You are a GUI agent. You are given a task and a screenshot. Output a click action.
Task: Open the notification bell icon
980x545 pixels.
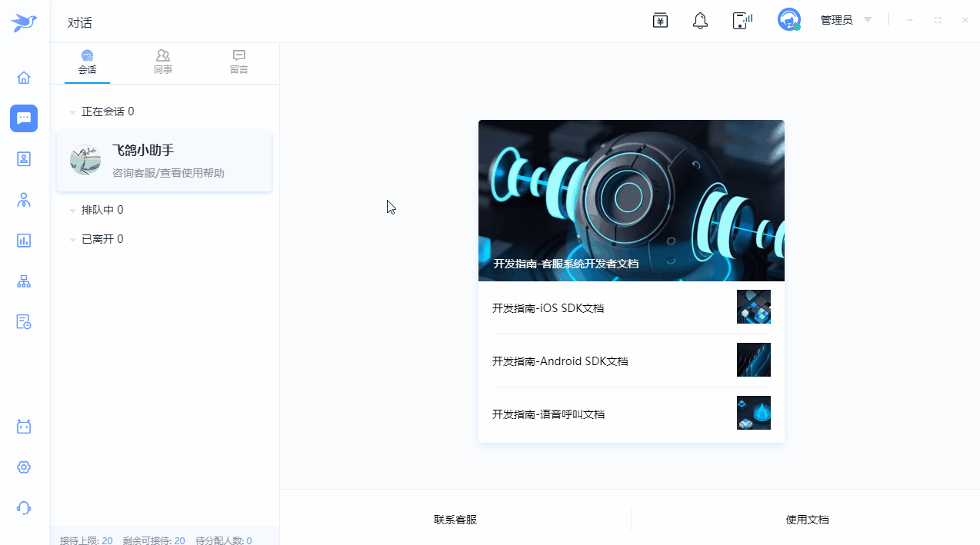pos(700,21)
